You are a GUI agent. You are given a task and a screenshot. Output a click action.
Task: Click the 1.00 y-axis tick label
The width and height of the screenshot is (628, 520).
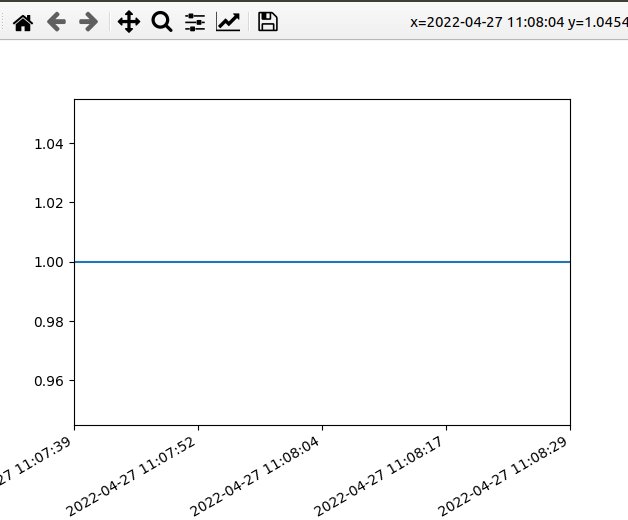(48, 262)
